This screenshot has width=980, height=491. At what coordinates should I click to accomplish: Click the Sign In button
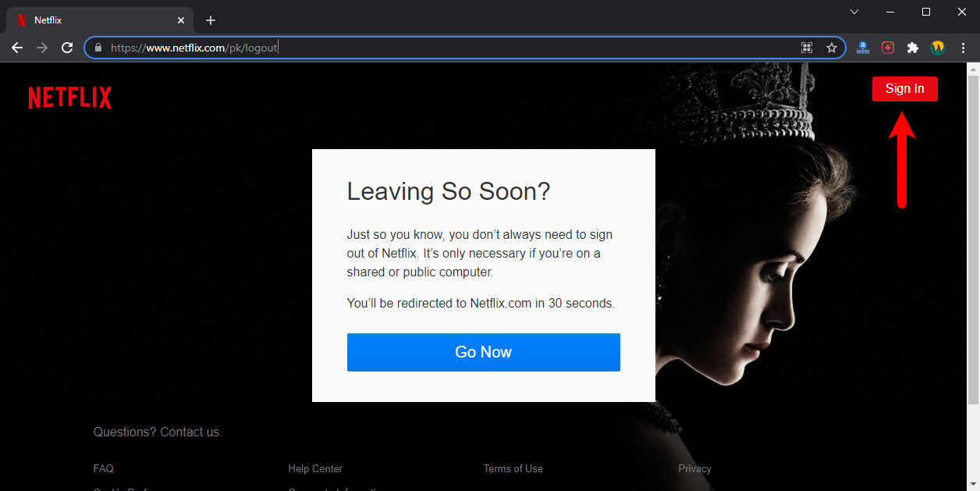coord(904,89)
